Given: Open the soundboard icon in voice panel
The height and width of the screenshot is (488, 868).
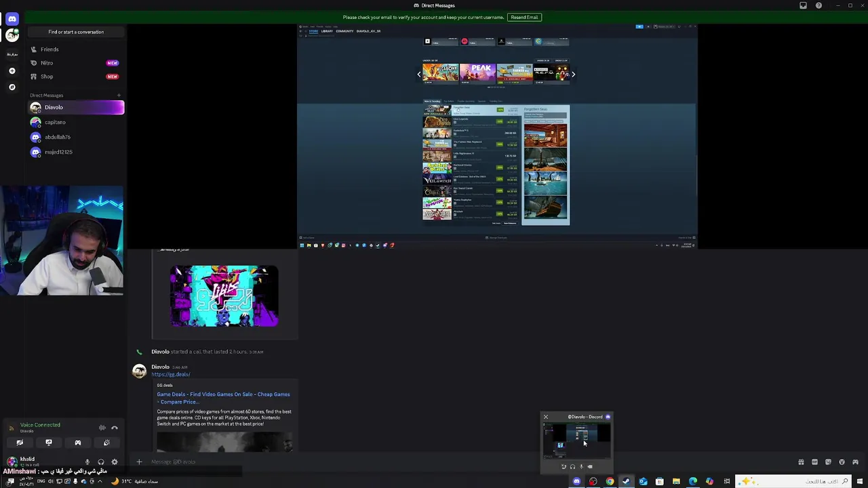Looking at the screenshot, I should click(x=106, y=443).
